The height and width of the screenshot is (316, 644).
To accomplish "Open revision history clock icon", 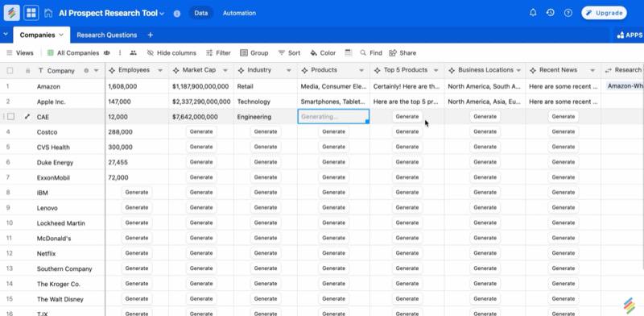I will coord(551,13).
